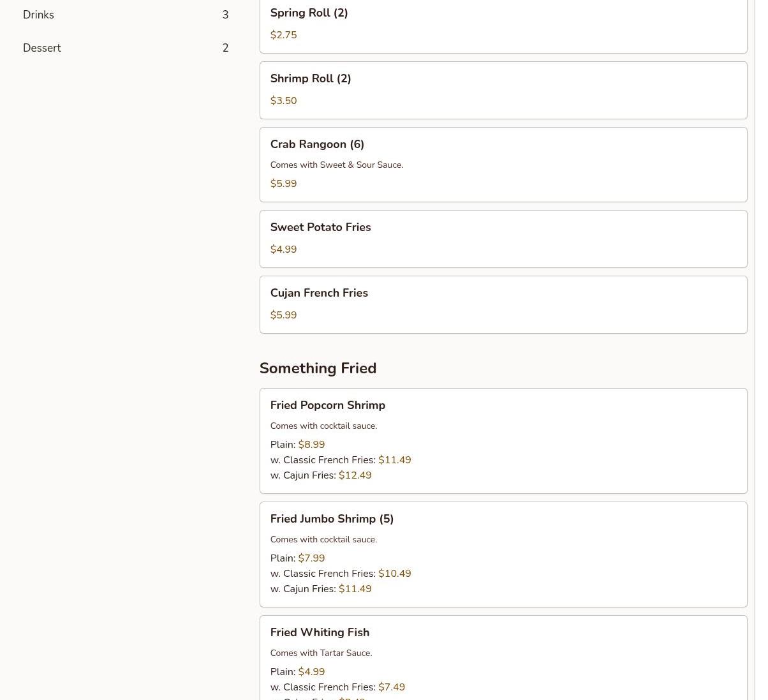The image size is (768, 700).
Task: Pick Popcorn Shrimp Plain $8.99 option
Action: pos(297,445)
